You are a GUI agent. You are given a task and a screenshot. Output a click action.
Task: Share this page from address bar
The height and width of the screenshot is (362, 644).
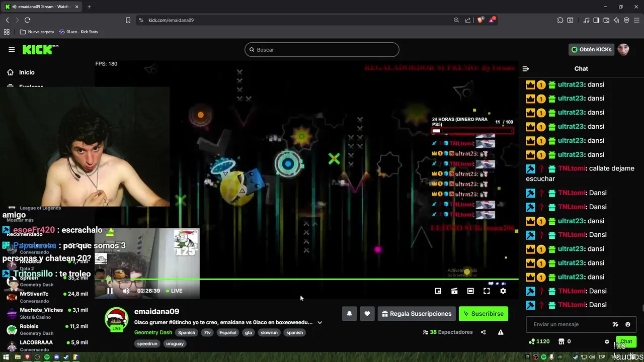point(468,20)
